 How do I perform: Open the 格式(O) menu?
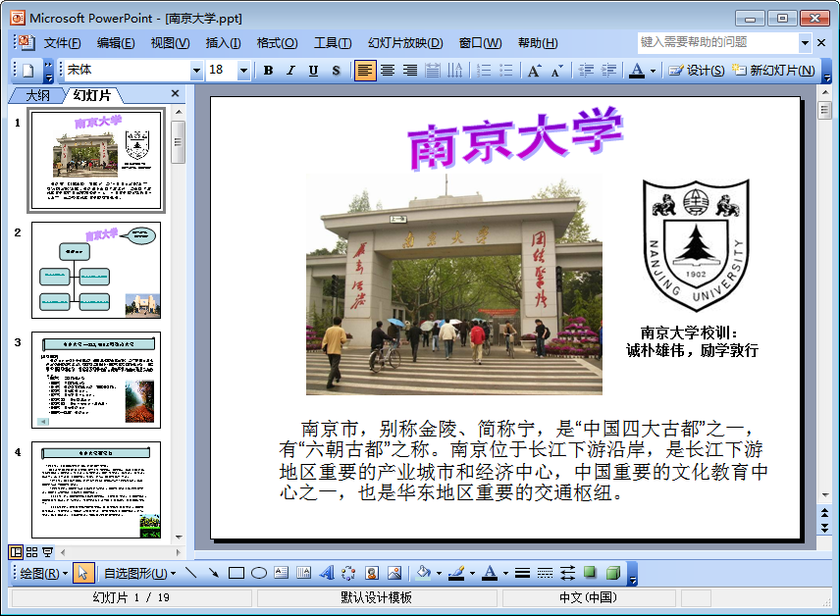pyautogui.click(x=277, y=43)
